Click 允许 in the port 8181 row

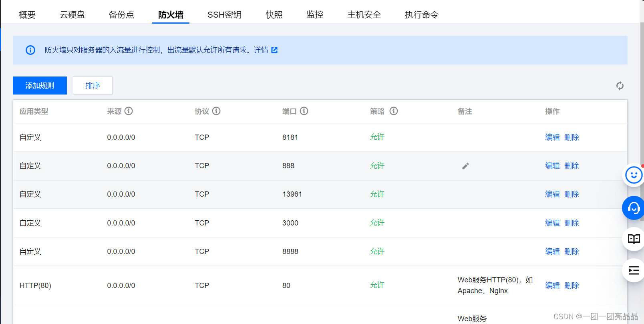(x=377, y=137)
